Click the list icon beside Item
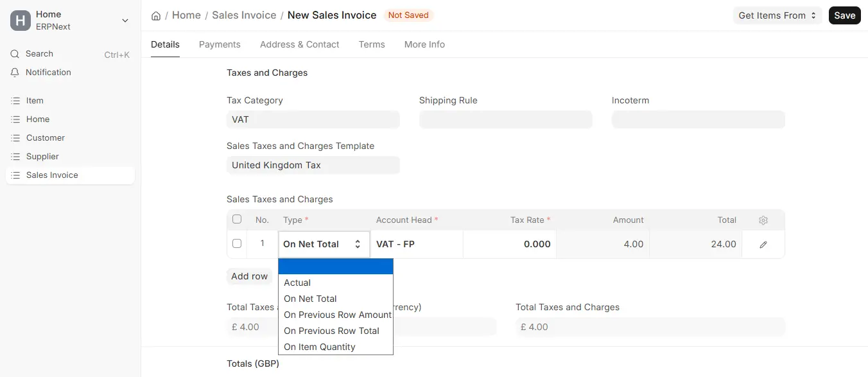The height and width of the screenshot is (377, 868). point(16,101)
